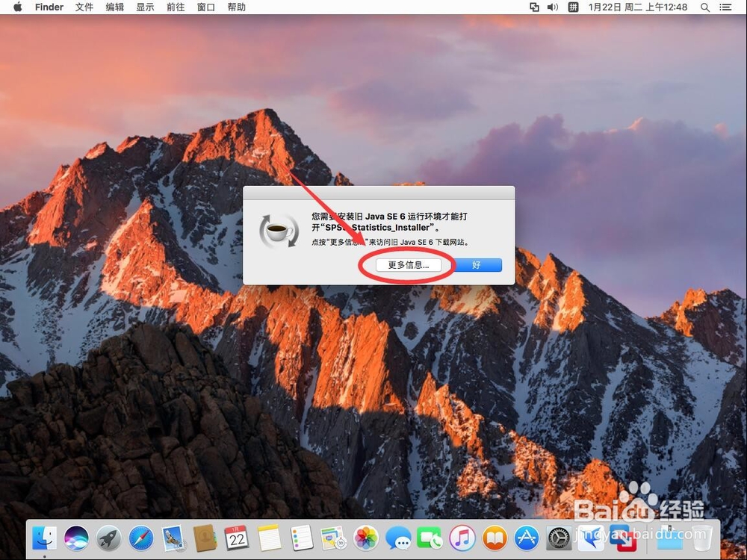This screenshot has height=560, width=747.
Task: Dismiss the dialog with the 好 button
Action: pyautogui.click(x=477, y=265)
